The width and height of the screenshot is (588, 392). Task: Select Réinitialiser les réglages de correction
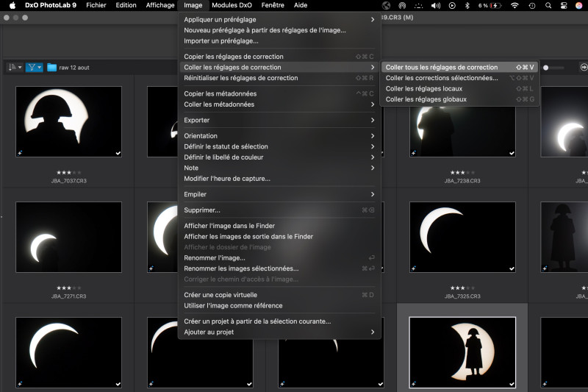pyautogui.click(x=279, y=78)
